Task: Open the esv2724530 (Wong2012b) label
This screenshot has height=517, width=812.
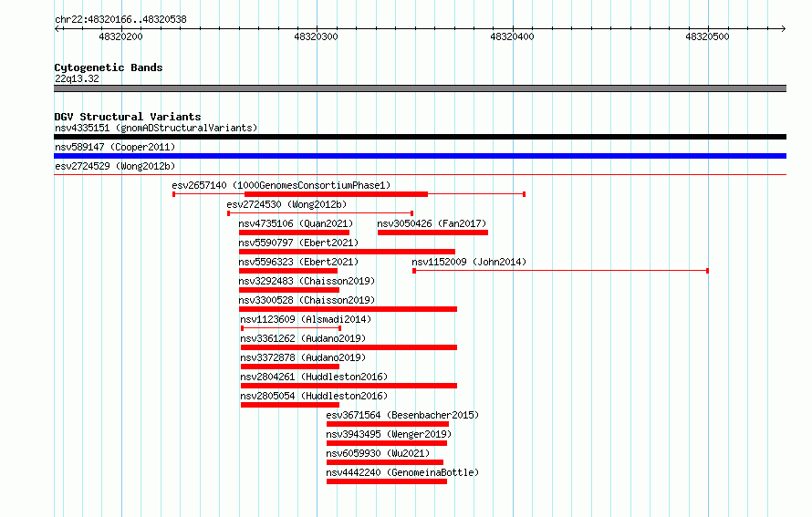Action: pyautogui.click(x=286, y=204)
